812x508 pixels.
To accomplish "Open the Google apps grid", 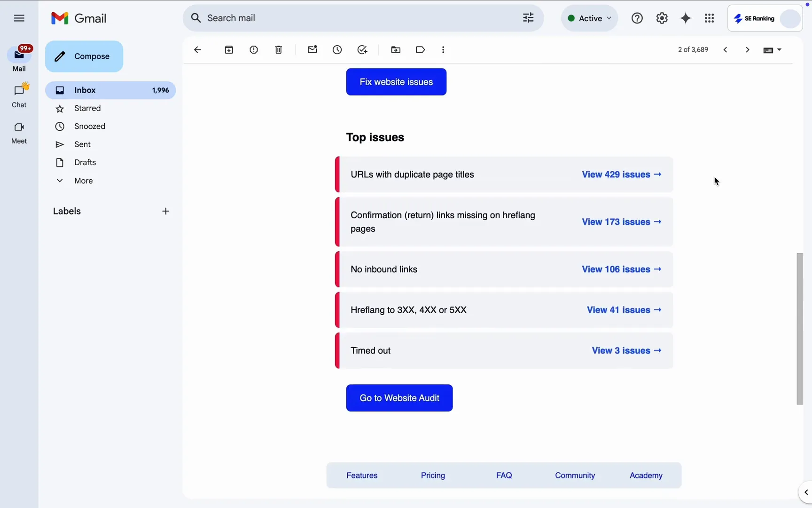I will (x=709, y=18).
